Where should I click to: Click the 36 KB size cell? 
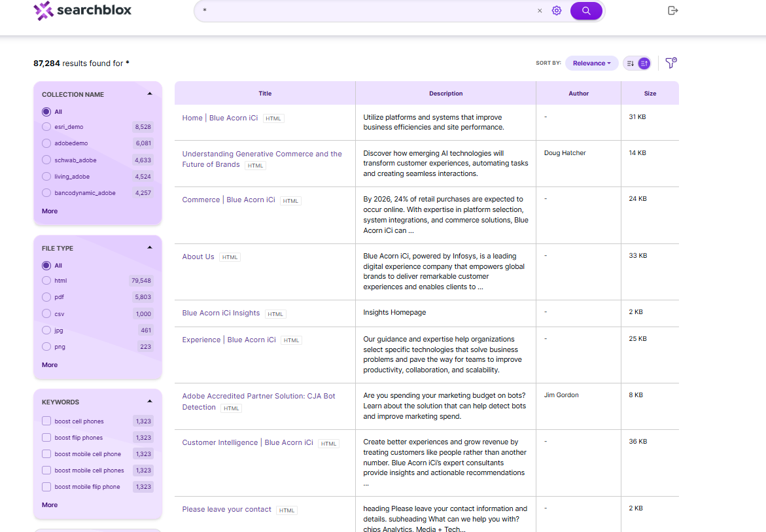point(638,442)
